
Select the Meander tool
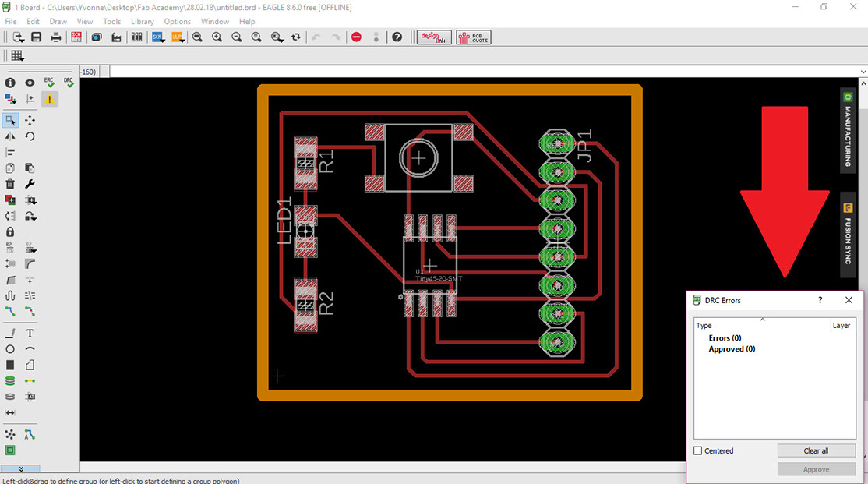(x=10, y=295)
